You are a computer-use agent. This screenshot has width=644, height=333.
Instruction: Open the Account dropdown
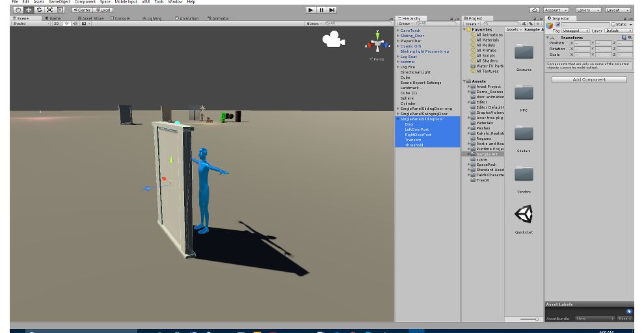coord(556,10)
